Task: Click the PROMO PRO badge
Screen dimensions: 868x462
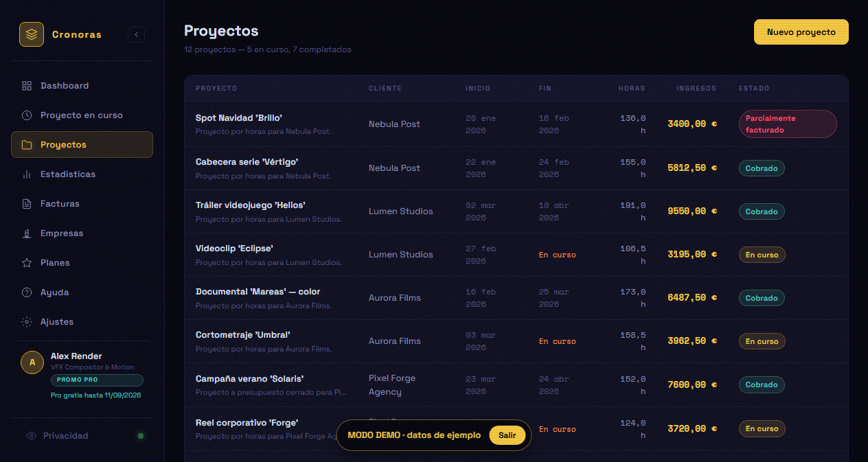Action: (x=97, y=380)
